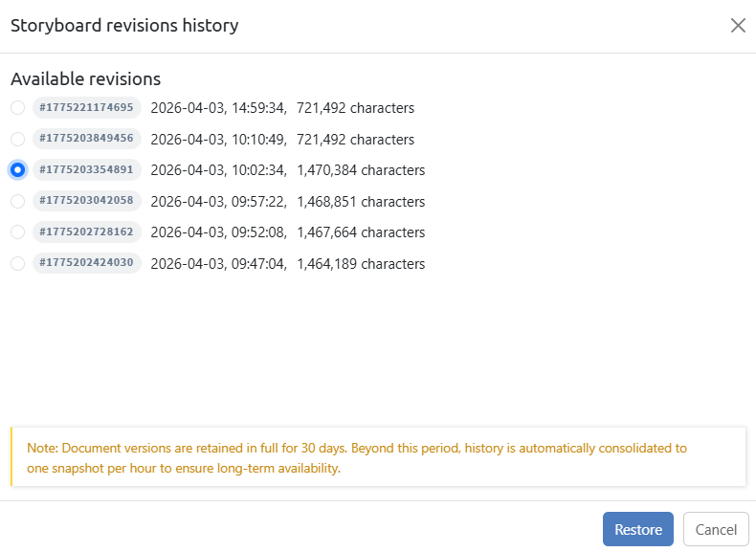Restore the selected storyboard revision

pos(637,530)
